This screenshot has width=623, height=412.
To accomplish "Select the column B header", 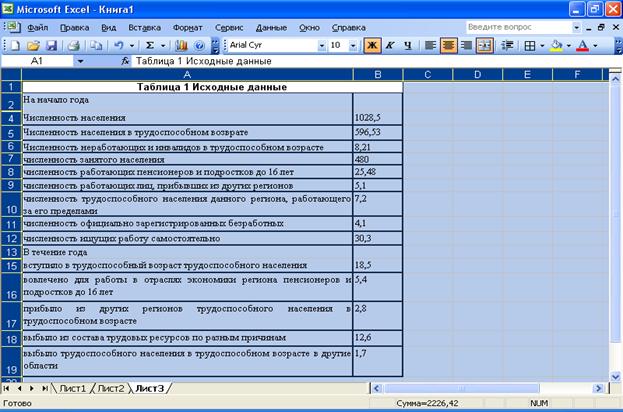I will click(378, 75).
